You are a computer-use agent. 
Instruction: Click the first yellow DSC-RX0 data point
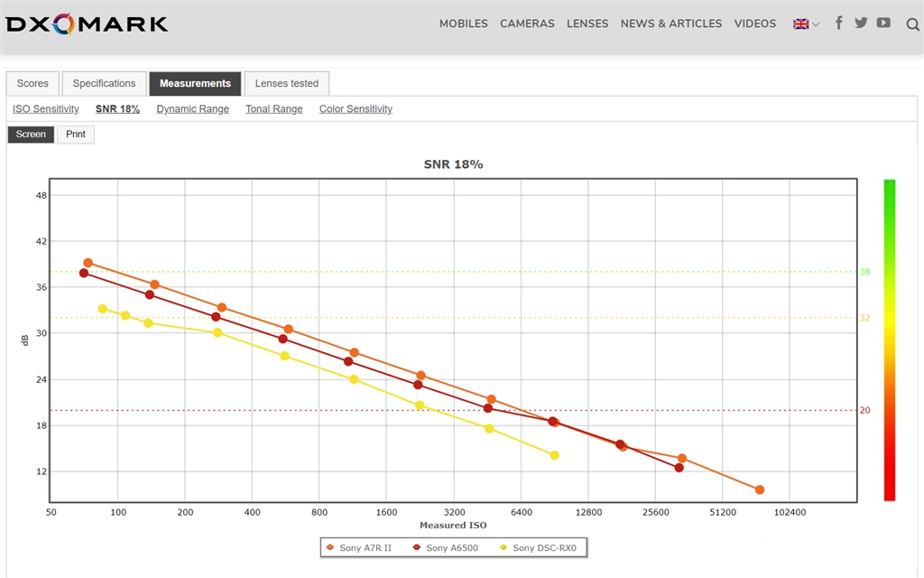click(103, 309)
